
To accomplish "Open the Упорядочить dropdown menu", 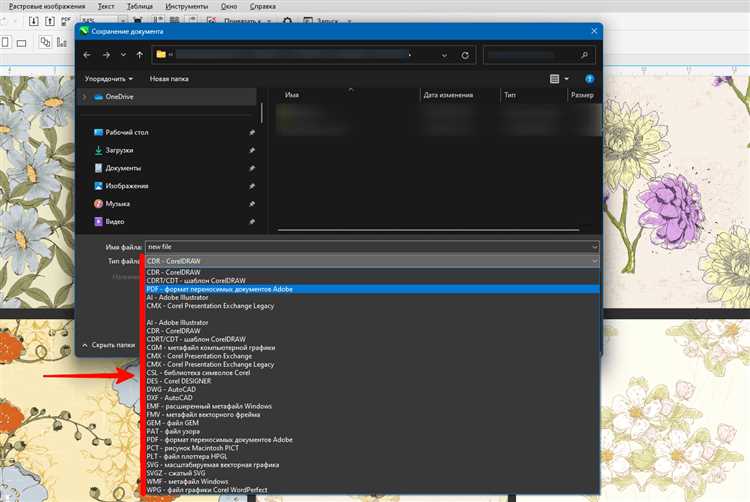I will coord(109,79).
